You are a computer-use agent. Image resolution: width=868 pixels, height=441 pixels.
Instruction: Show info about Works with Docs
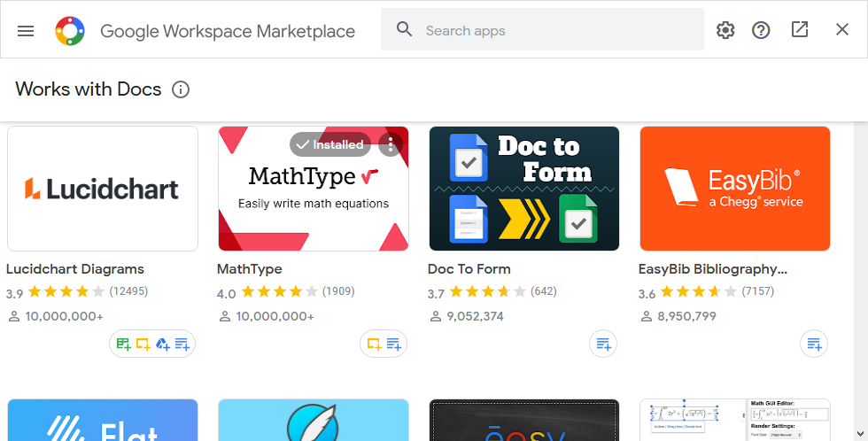[x=181, y=89]
